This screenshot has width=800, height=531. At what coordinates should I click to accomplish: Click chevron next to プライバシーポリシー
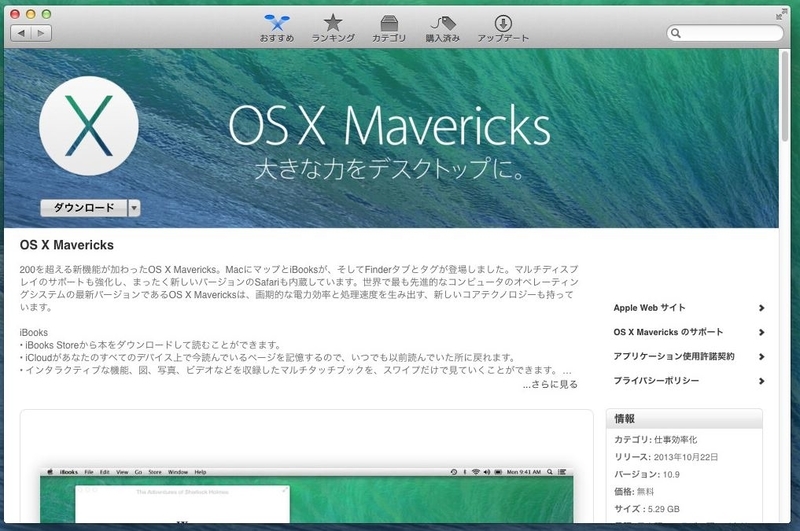[x=761, y=381]
